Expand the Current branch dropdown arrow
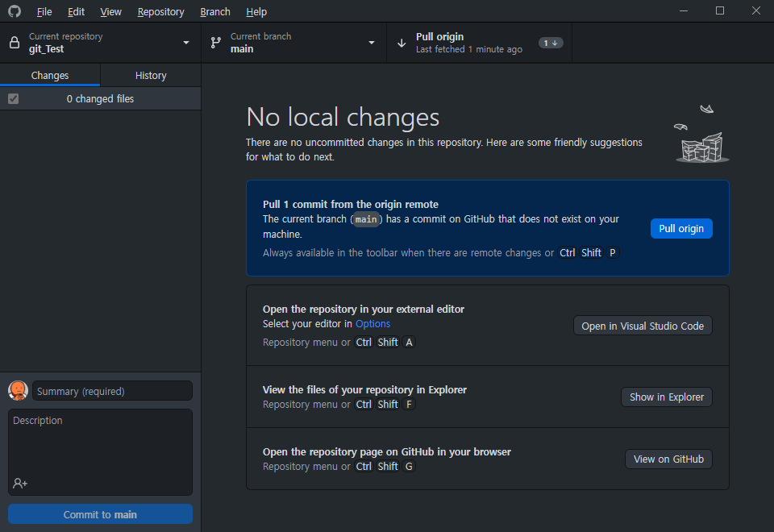The image size is (774, 532). (x=372, y=43)
